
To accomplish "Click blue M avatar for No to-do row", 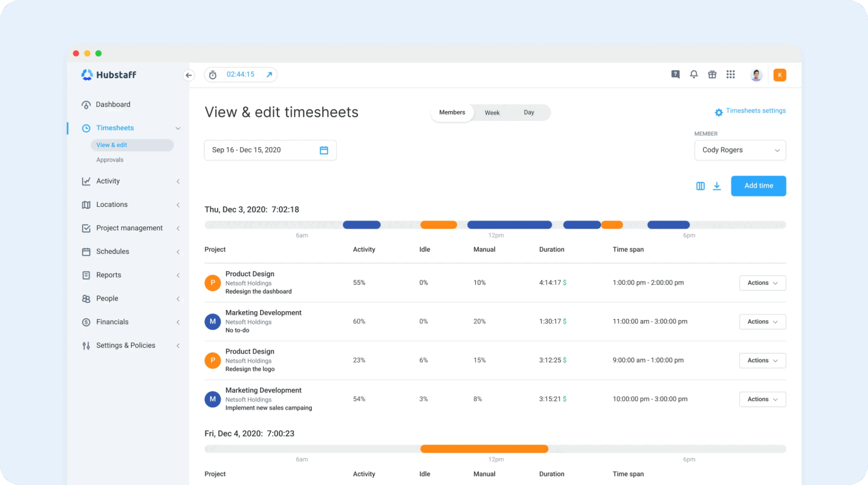I will pyautogui.click(x=213, y=322).
